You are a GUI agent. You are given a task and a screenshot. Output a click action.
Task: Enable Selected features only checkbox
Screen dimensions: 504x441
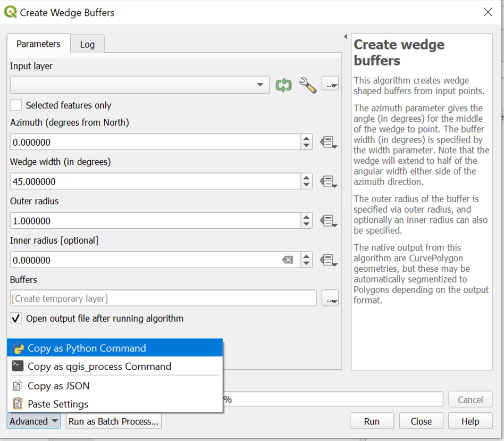coord(16,105)
